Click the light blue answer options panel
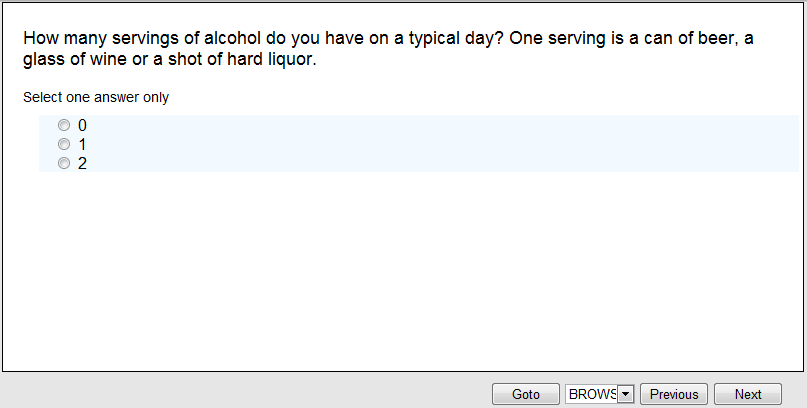 [450, 144]
